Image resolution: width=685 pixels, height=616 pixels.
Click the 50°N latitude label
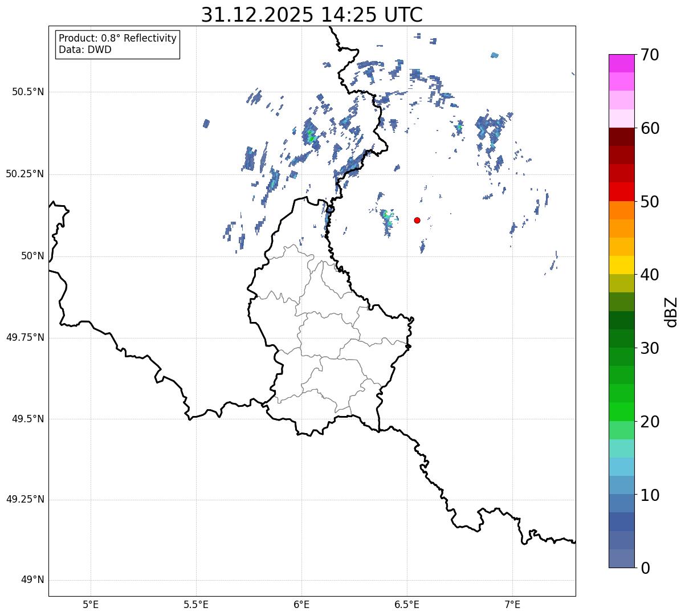[32, 256]
